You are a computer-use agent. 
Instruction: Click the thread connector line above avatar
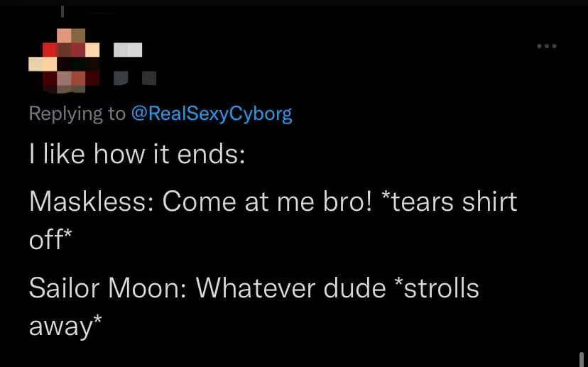tap(62, 11)
